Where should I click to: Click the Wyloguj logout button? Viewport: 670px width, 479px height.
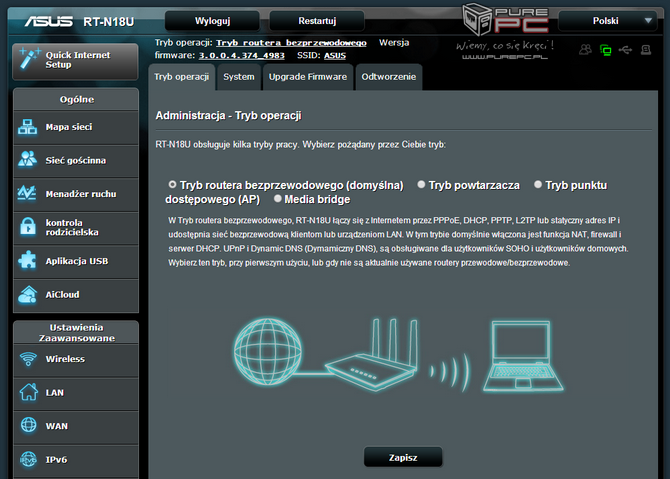[x=212, y=21]
